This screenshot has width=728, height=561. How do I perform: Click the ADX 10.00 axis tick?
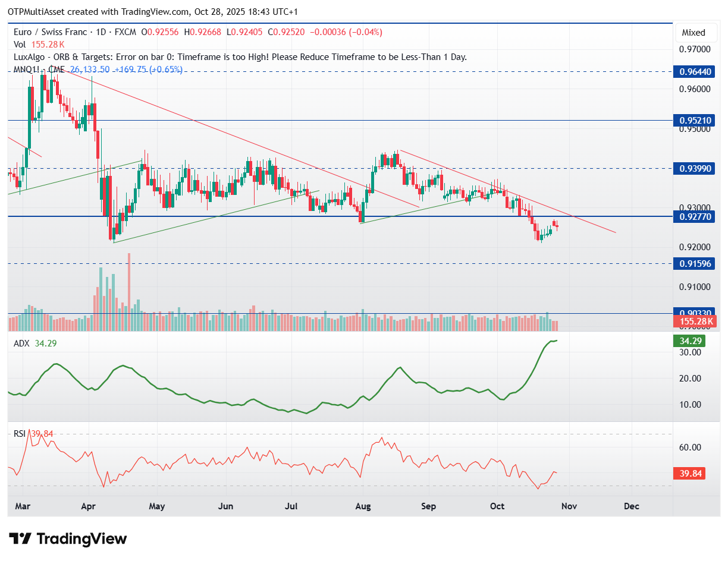691,405
